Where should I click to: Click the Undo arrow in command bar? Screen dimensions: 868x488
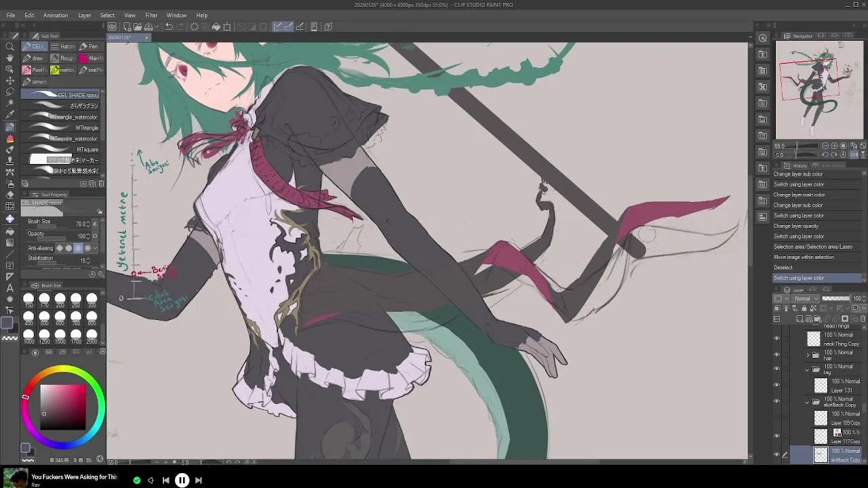169,27
